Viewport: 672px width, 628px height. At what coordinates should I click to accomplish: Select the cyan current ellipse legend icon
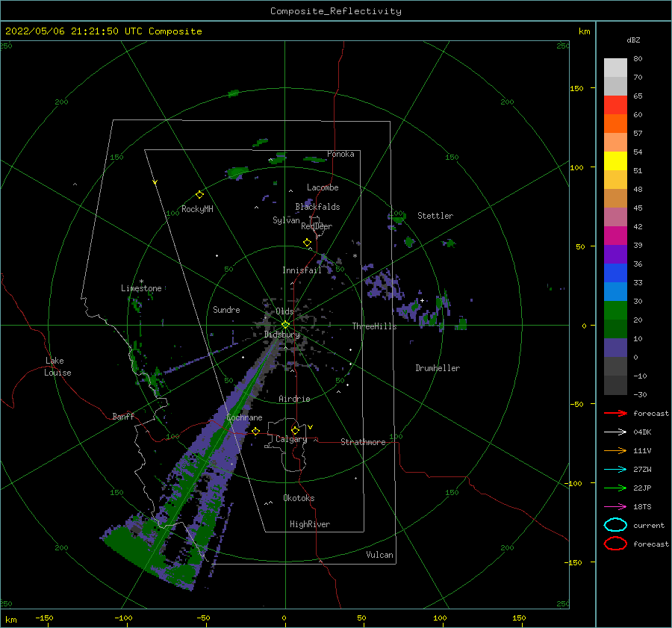pos(615,525)
